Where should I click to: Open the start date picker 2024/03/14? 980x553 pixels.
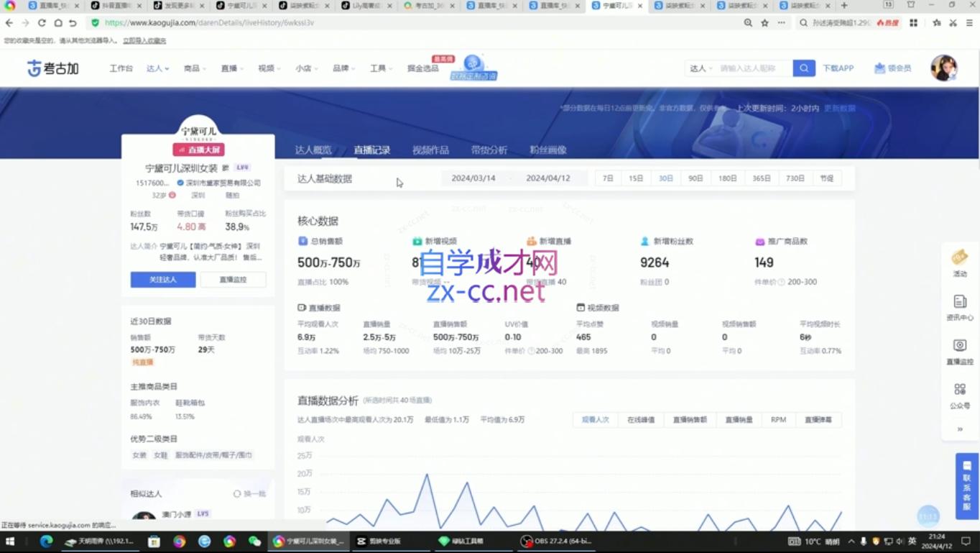473,178
